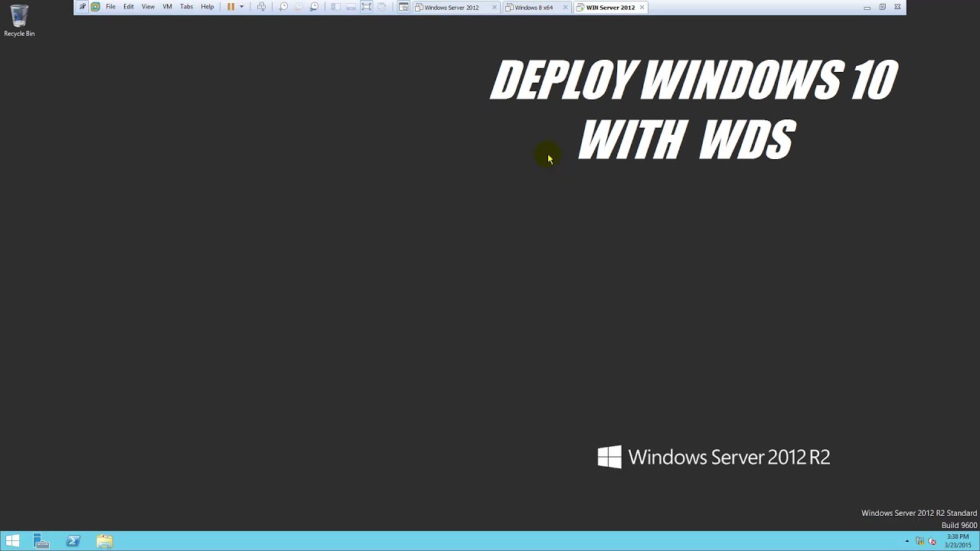980x551 pixels.
Task: Close the WIN Server 2012 tab
Action: (642, 8)
